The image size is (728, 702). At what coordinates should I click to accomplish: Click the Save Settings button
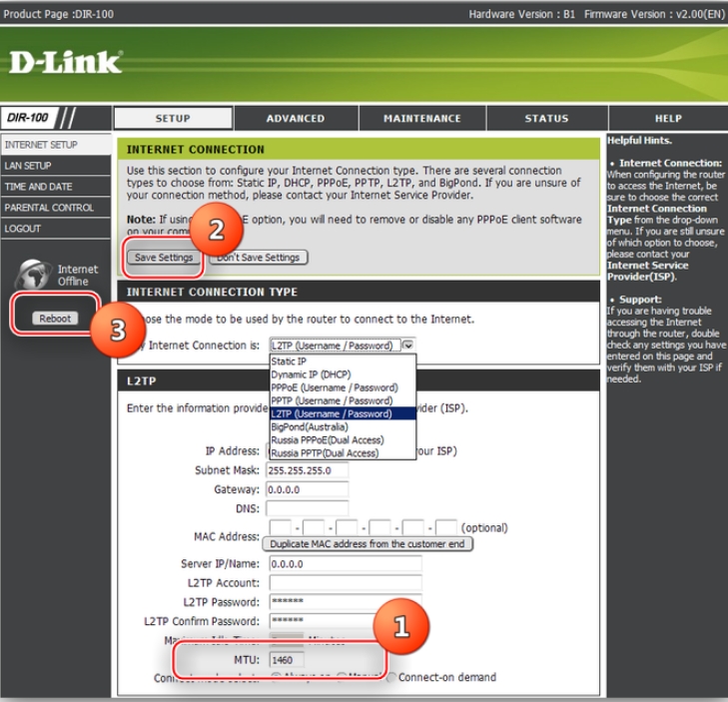tap(164, 258)
